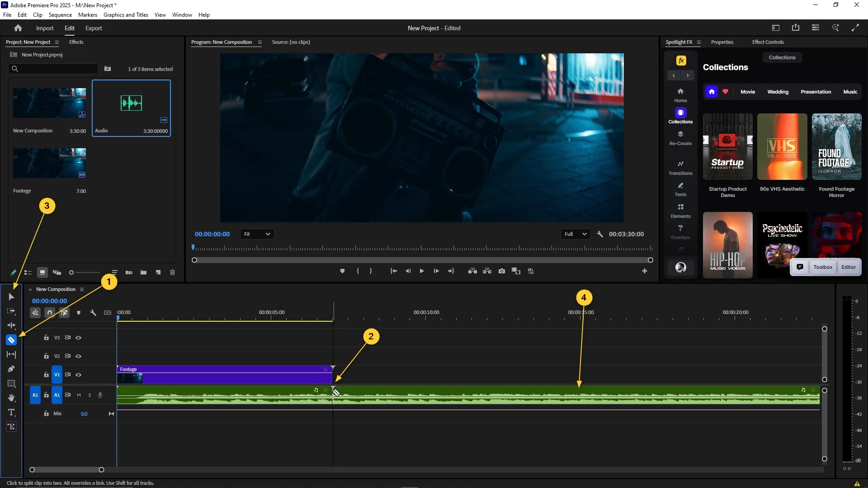
Task: Click the New Bin folder icon
Action: coord(143,272)
